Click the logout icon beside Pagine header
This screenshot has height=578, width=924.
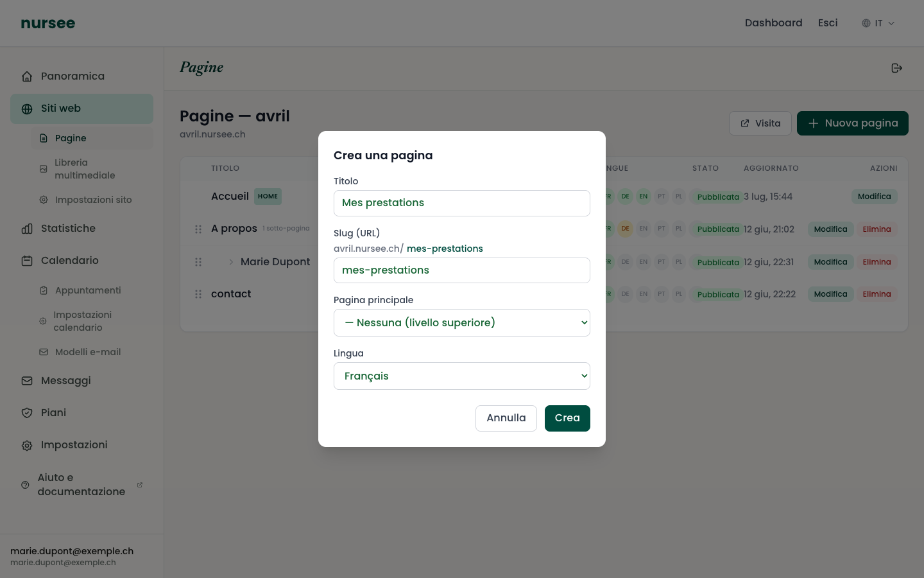897,68
